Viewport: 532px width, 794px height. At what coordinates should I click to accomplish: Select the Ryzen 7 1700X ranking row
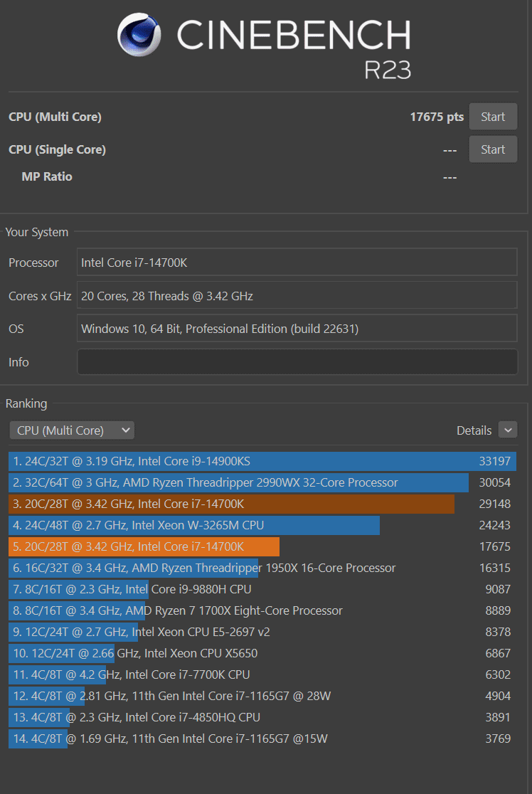click(x=262, y=610)
